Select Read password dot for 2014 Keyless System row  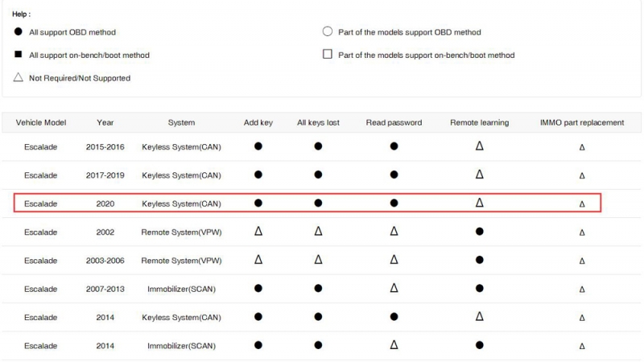pyautogui.click(x=394, y=316)
